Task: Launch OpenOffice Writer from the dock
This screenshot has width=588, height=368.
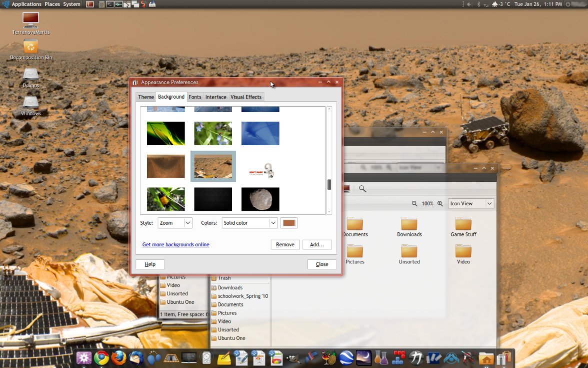Action: [x=241, y=358]
